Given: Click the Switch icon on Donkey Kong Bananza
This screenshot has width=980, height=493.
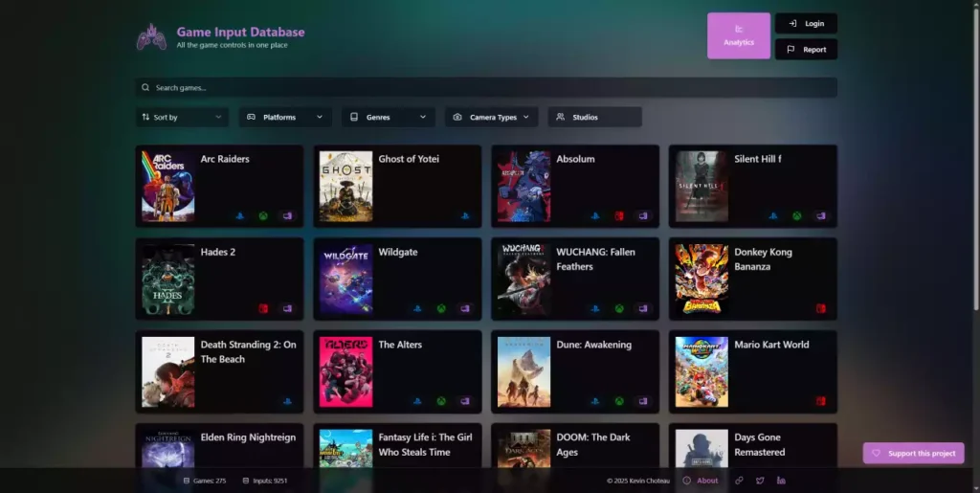Looking at the screenshot, I should pyautogui.click(x=820, y=308).
